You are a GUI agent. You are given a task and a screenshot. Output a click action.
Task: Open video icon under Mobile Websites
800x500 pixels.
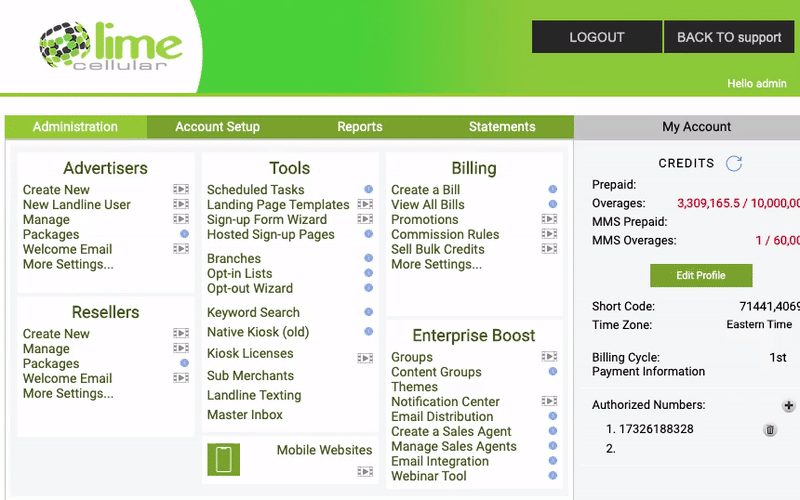coord(365,471)
